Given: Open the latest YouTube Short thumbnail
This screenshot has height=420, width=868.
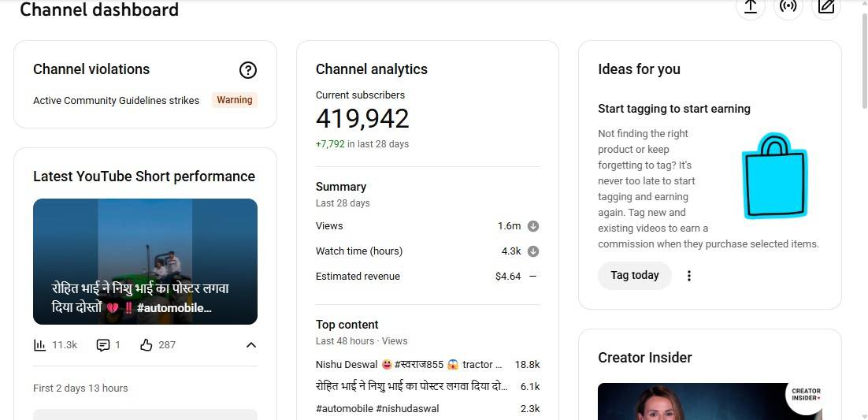Looking at the screenshot, I should click(145, 262).
